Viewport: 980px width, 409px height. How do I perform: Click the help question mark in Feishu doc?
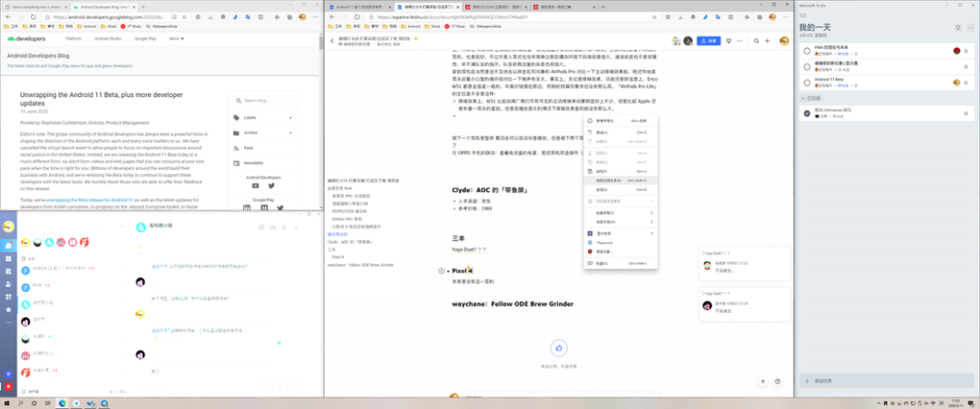pos(778,381)
